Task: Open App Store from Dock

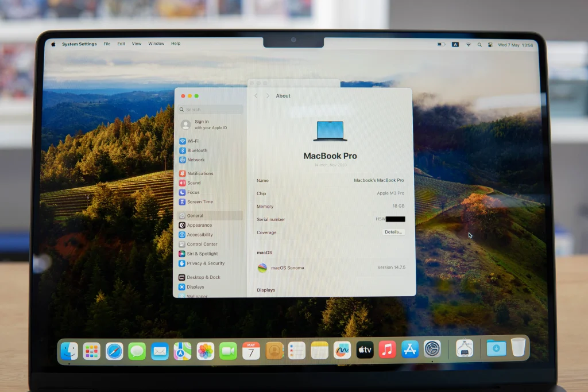Action: pos(410,350)
